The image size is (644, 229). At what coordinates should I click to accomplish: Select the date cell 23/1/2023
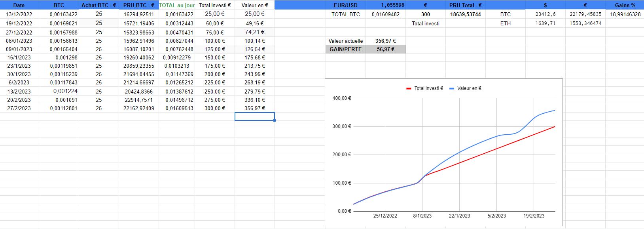pos(19,66)
